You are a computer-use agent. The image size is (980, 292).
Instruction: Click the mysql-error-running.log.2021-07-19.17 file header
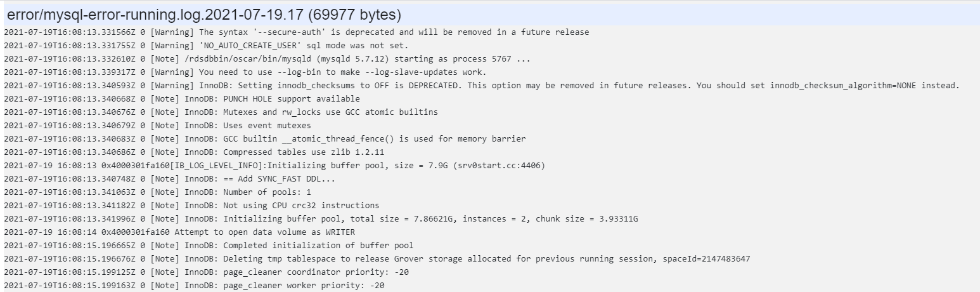click(x=203, y=14)
